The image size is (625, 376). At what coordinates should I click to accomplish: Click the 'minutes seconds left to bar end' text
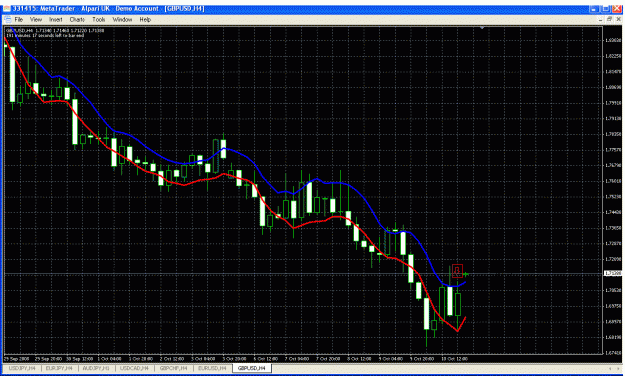(x=45, y=35)
